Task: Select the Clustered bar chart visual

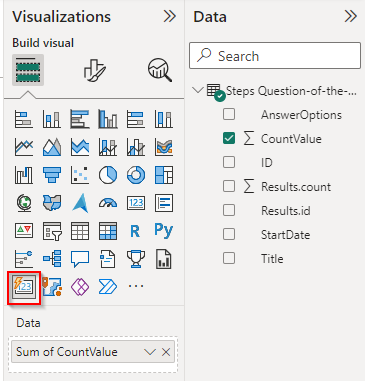Action: [x=80, y=119]
